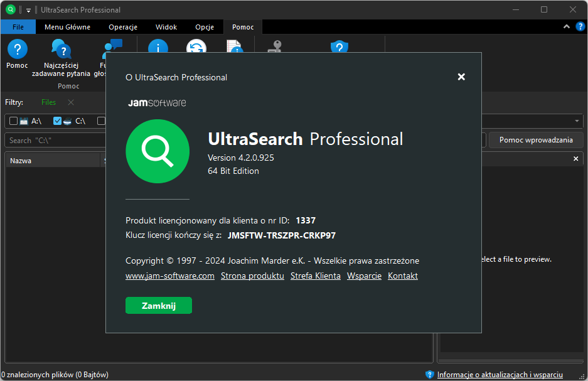
Task: Open the Strona produktu link
Action: (x=252, y=276)
